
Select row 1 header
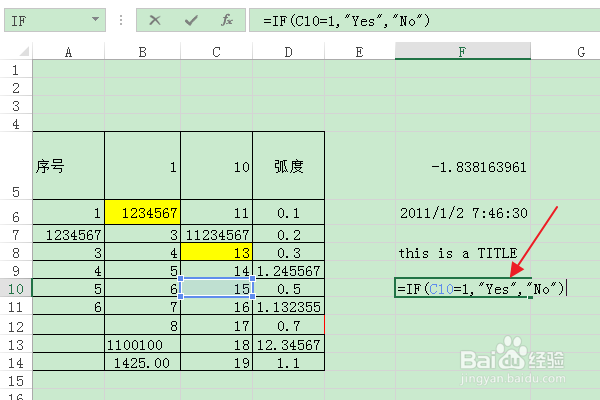pyautogui.click(x=16, y=69)
